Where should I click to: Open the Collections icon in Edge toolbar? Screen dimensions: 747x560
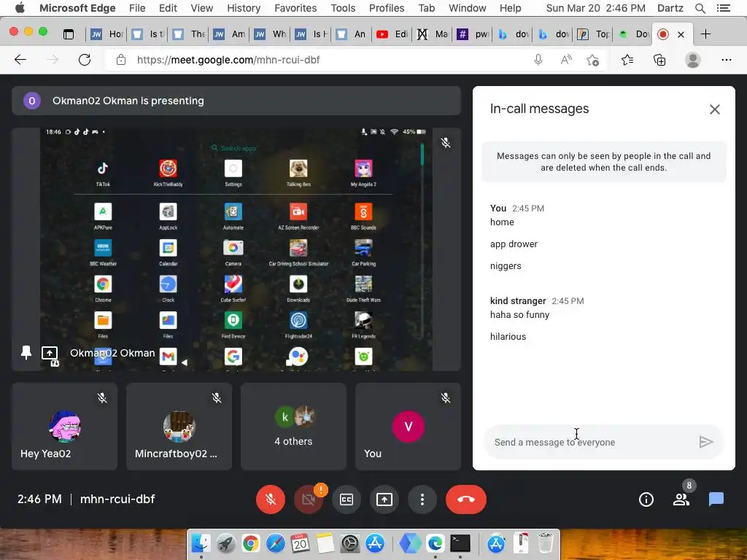pyautogui.click(x=659, y=60)
